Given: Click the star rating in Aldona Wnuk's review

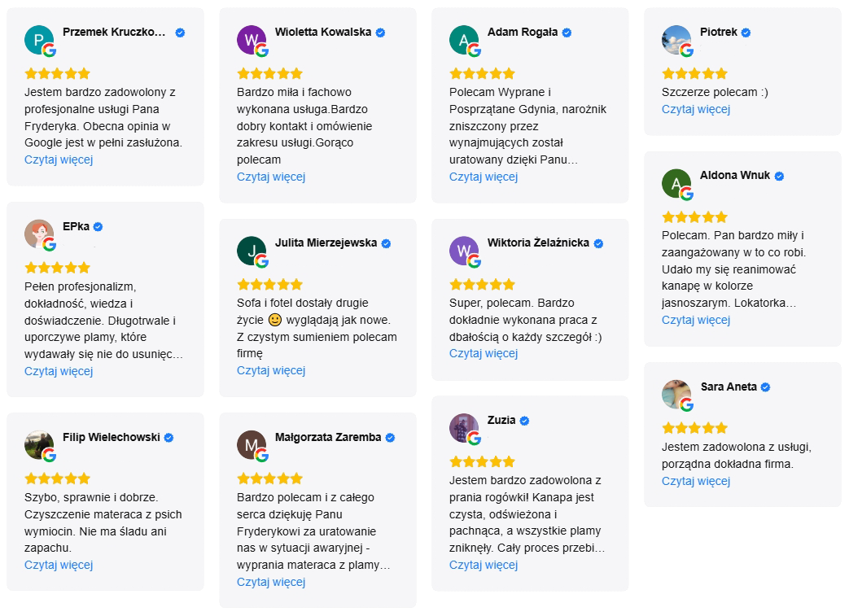Looking at the screenshot, I should pyautogui.click(x=694, y=217).
